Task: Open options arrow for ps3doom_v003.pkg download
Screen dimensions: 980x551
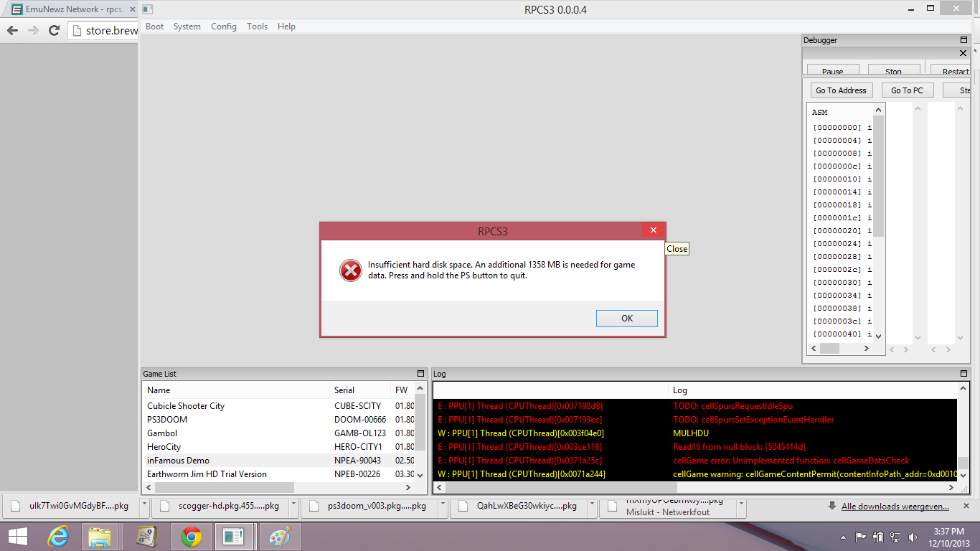Action: (x=442, y=506)
